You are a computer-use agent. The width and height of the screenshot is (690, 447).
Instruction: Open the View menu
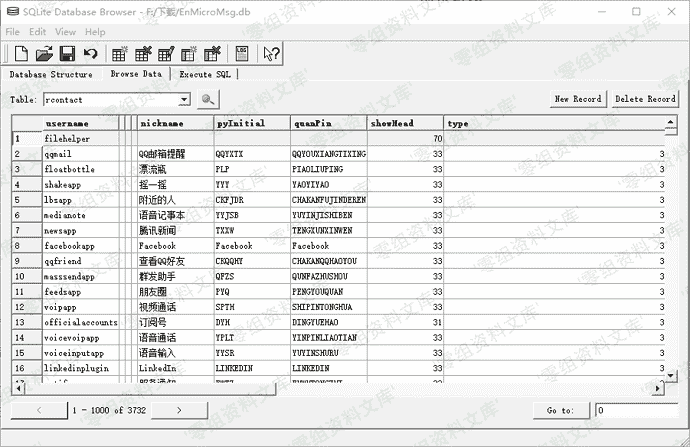click(65, 32)
